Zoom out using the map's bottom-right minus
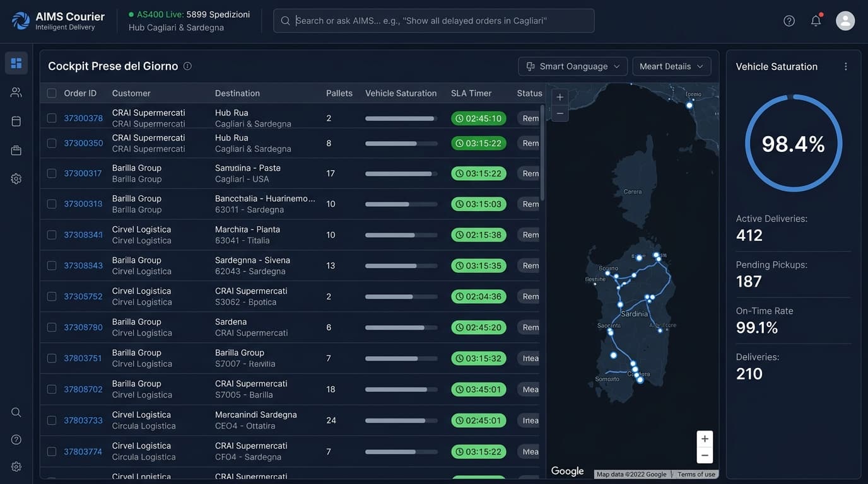 point(705,455)
